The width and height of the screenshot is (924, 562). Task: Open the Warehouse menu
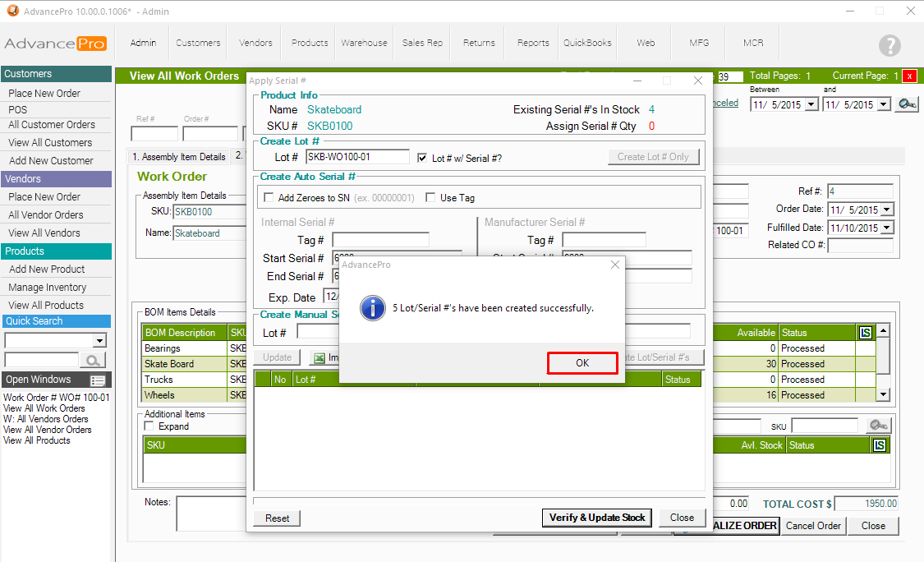[x=364, y=43]
